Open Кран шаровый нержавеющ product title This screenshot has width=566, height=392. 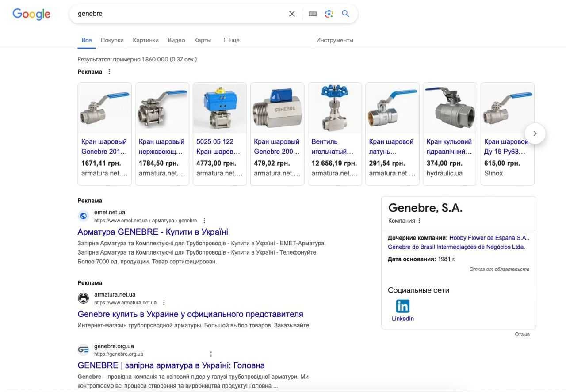[x=161, y=147]
